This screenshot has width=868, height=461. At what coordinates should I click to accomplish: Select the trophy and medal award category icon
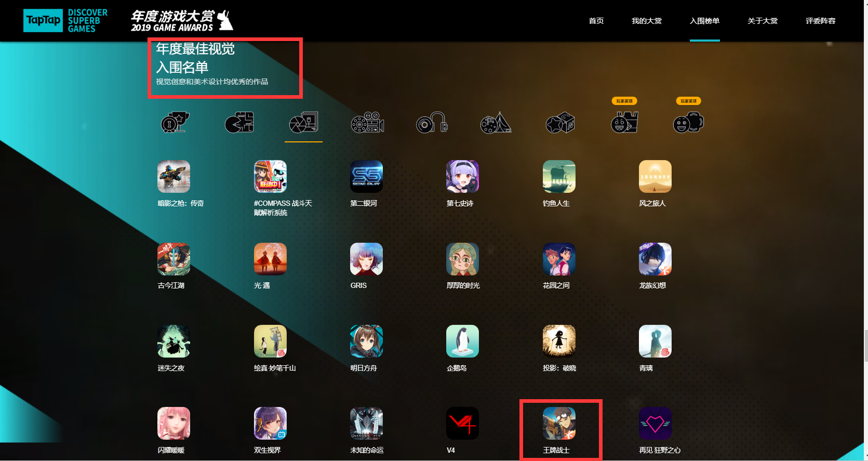(175, 123)
